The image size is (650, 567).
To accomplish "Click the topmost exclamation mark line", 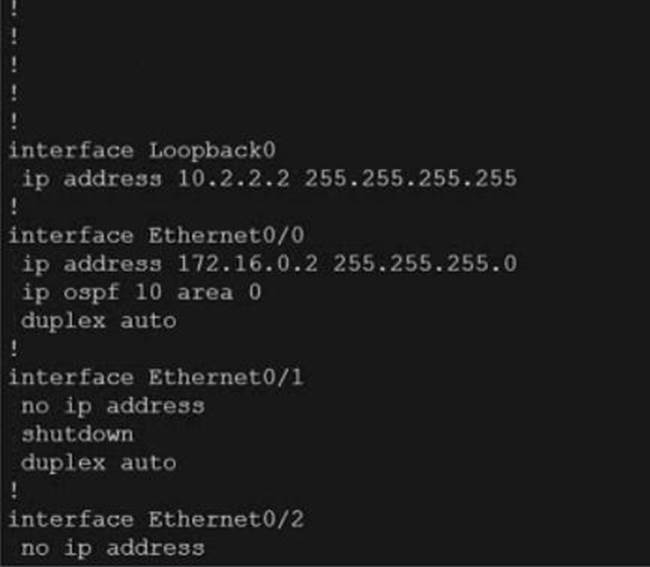I will 13,8.
